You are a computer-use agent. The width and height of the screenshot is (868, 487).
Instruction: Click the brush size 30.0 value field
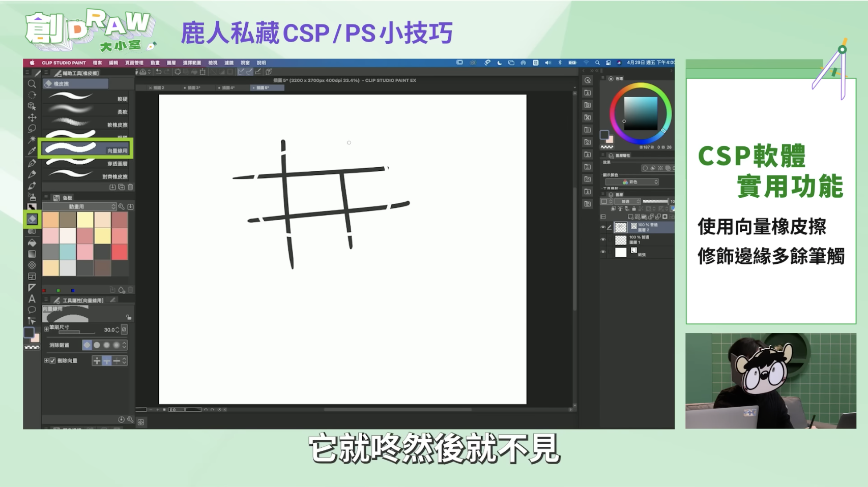(110, 329)
